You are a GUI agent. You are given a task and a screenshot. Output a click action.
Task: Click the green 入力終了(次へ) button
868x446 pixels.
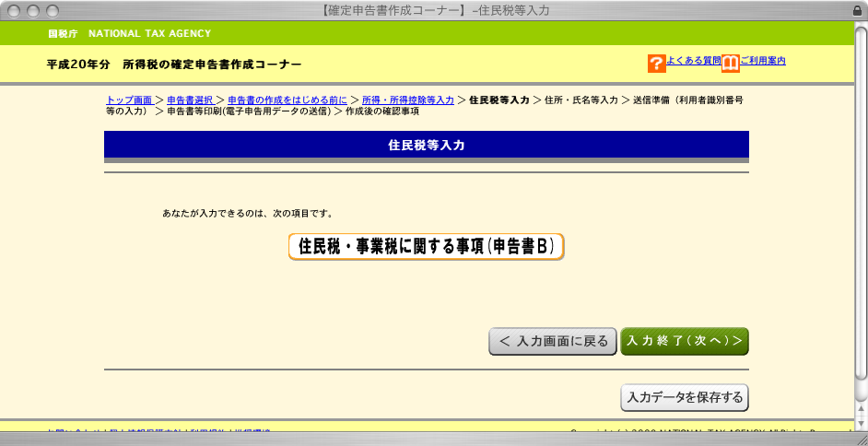coord(684,341)
